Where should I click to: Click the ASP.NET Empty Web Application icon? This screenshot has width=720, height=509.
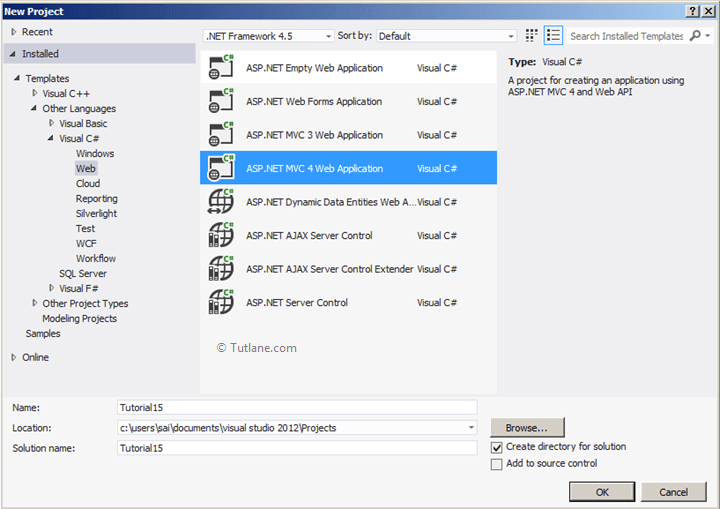tap(220, 68)
